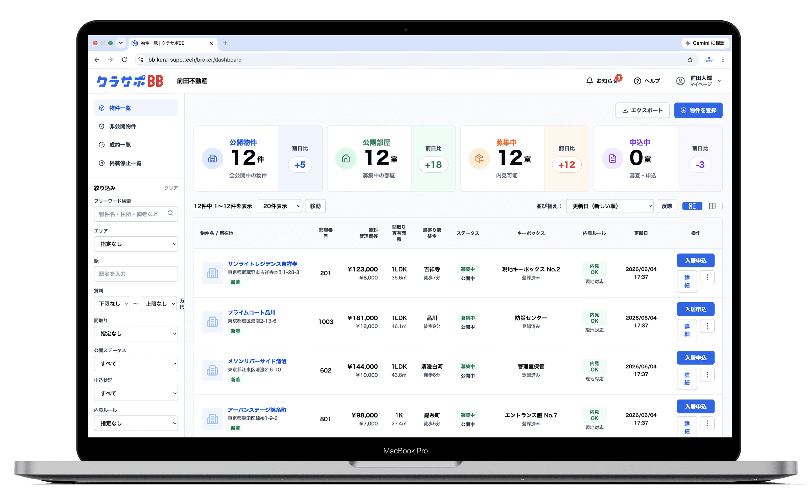Open アーバンステージ錦糸町 property link
812x504 pixels.
click(257, 410)
